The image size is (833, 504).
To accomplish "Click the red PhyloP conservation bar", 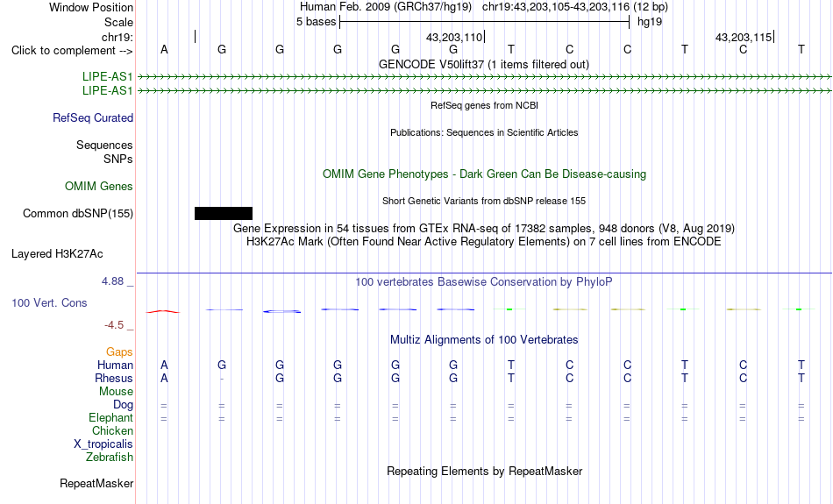I will pos(163,311).
